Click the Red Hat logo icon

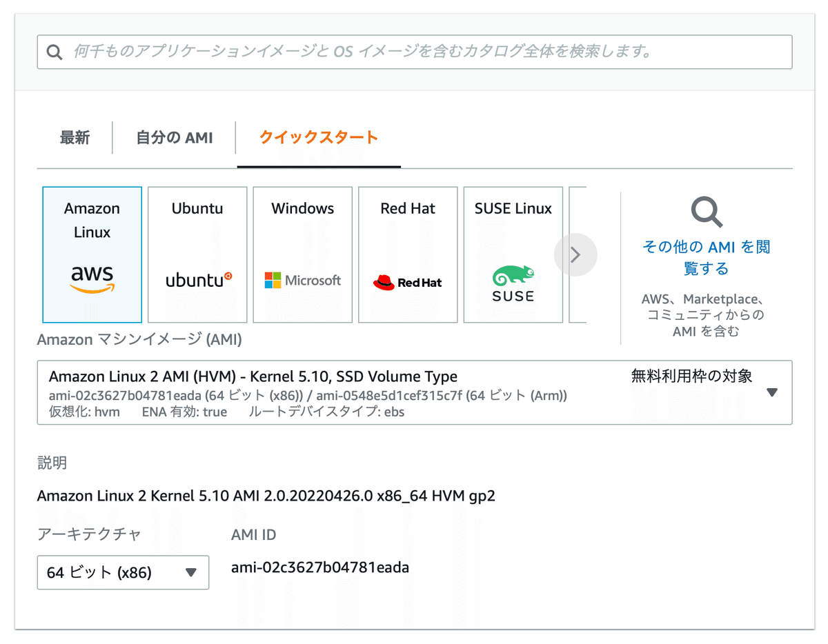[x=408, y=282]
